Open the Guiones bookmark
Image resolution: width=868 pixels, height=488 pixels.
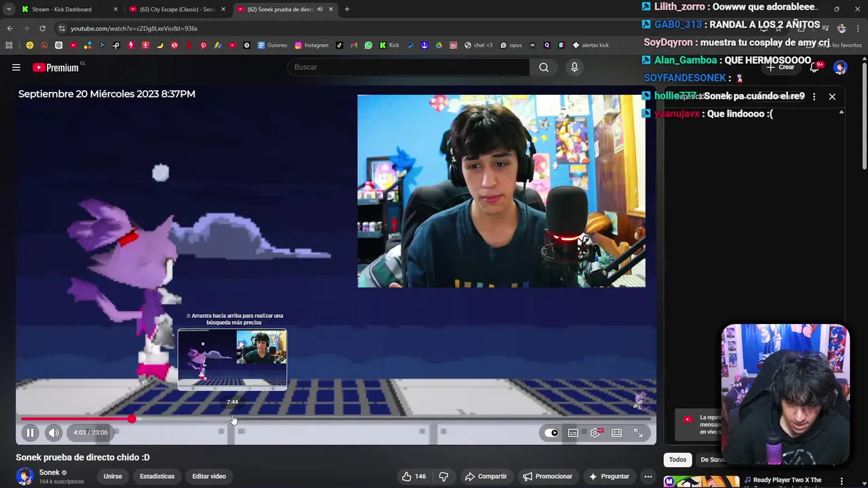pos(273,45)
